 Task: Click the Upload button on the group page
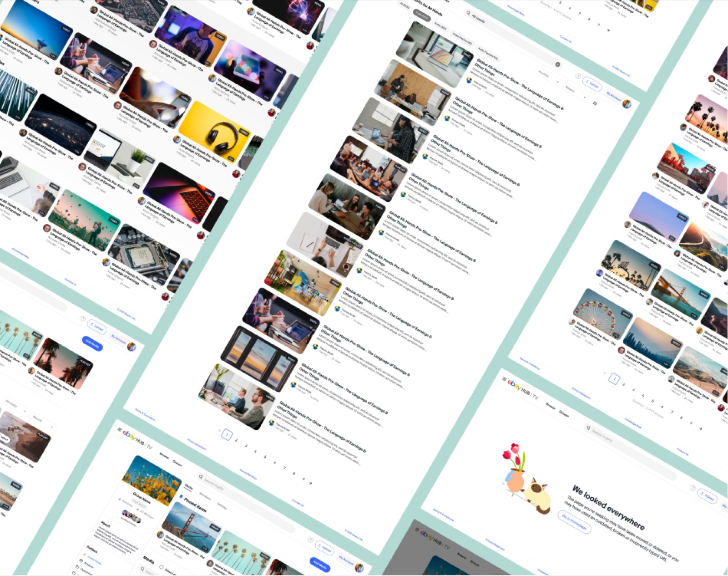point(324,548)
